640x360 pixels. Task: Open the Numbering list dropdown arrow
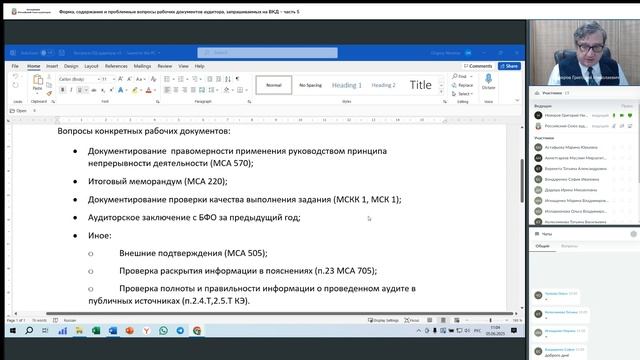pyautogui.click(x=187, y=79)
